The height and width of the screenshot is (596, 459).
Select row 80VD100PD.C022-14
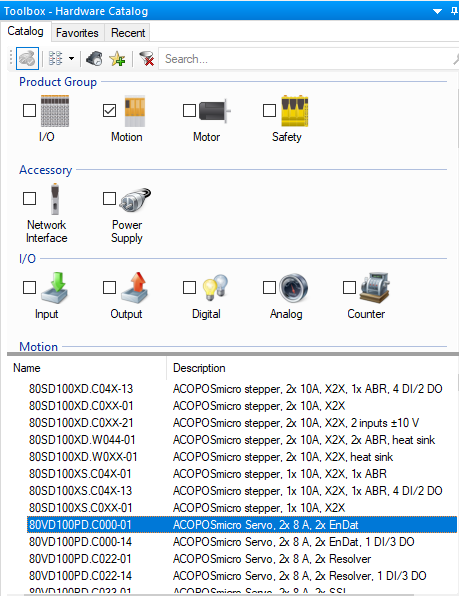click(x=242, y=576)
